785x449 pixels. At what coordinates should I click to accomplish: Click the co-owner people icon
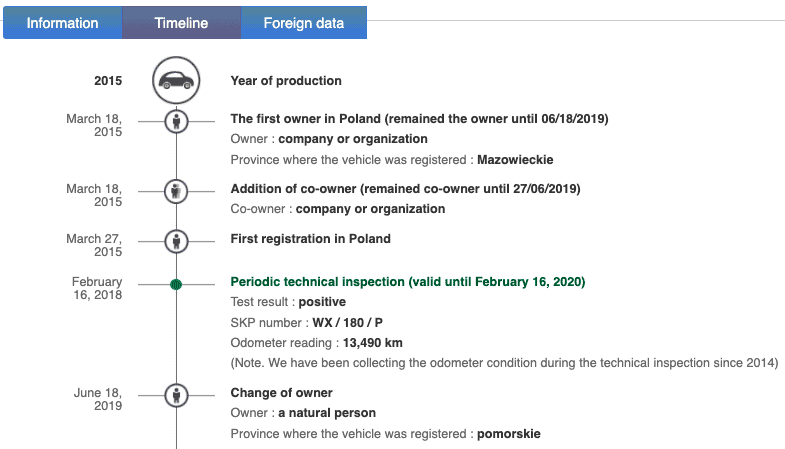point(176,191)
